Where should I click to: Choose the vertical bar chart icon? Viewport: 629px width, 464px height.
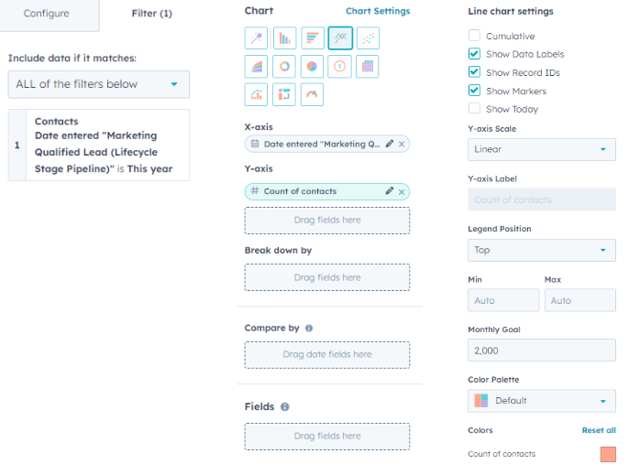click(x=284, y=38)
